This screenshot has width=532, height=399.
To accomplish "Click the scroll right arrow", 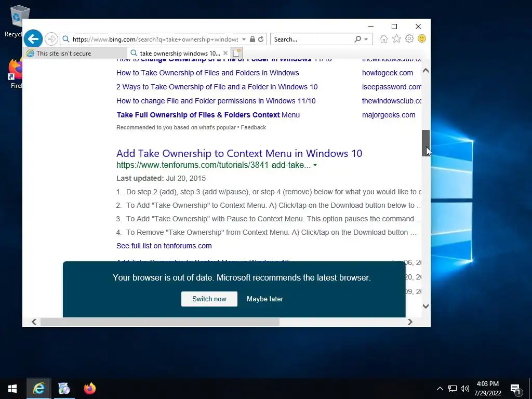I will pos(410,322).
